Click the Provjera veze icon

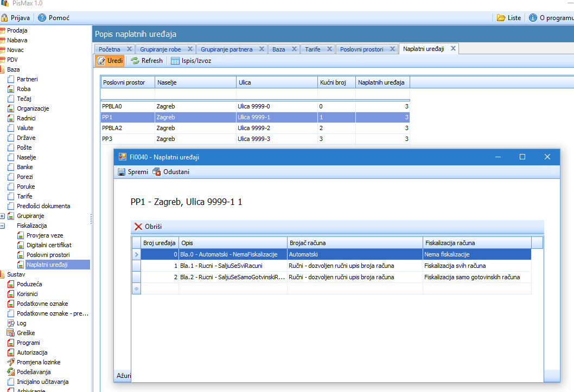click(x=21, y=235)
